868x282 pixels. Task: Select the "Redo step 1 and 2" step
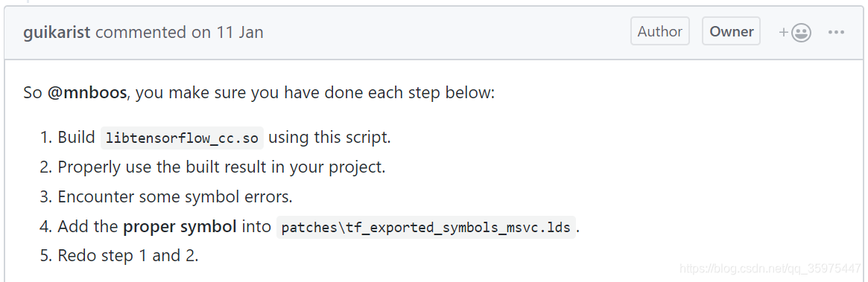(128, 255)
